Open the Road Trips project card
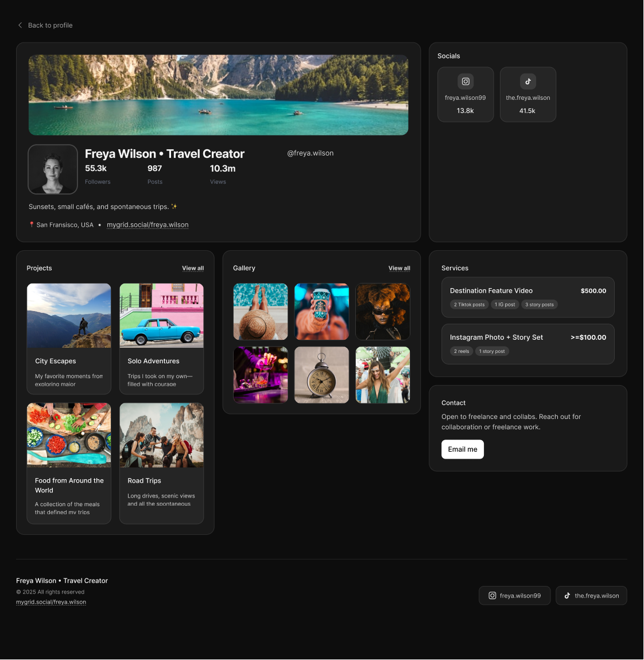 pyautogui.click(x=161, y=463)
